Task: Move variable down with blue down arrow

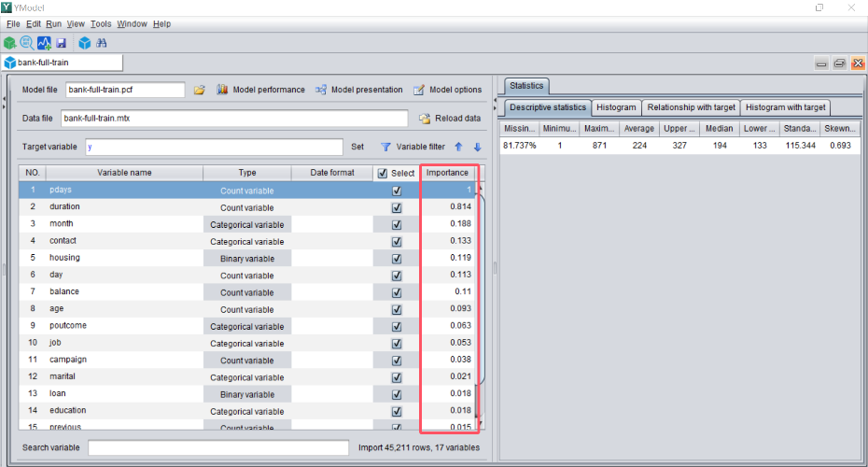Action: (x=477, y=147)
